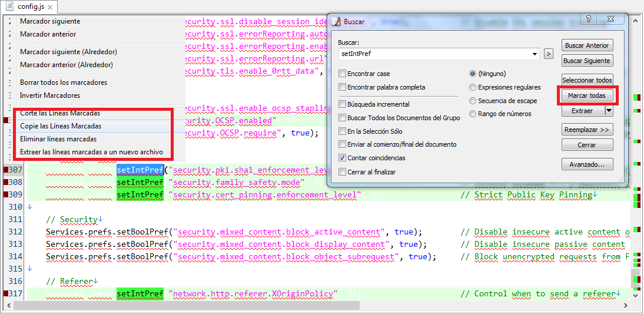Click setIntPref match on line 308
The width and height of the screenshot is (644, 314).
pos(140,182)
